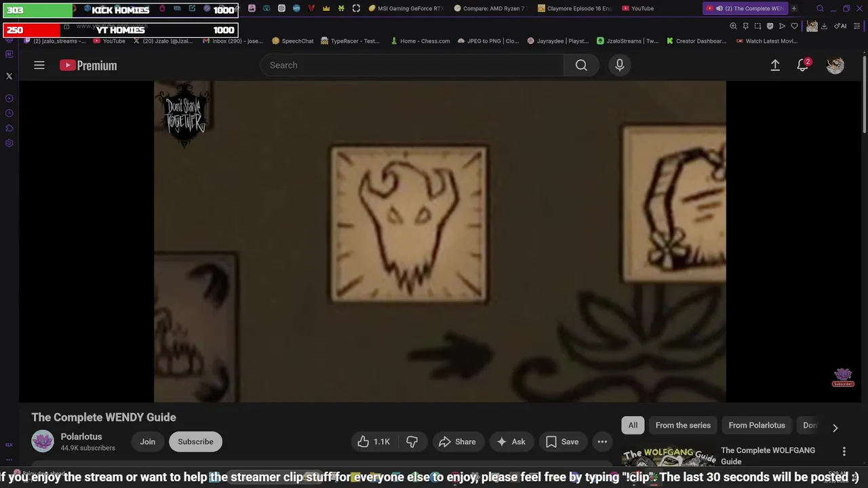Open the YouTube guide hamburger menu
The height and width of the screenshot is (488, 868).
point(39,65)
